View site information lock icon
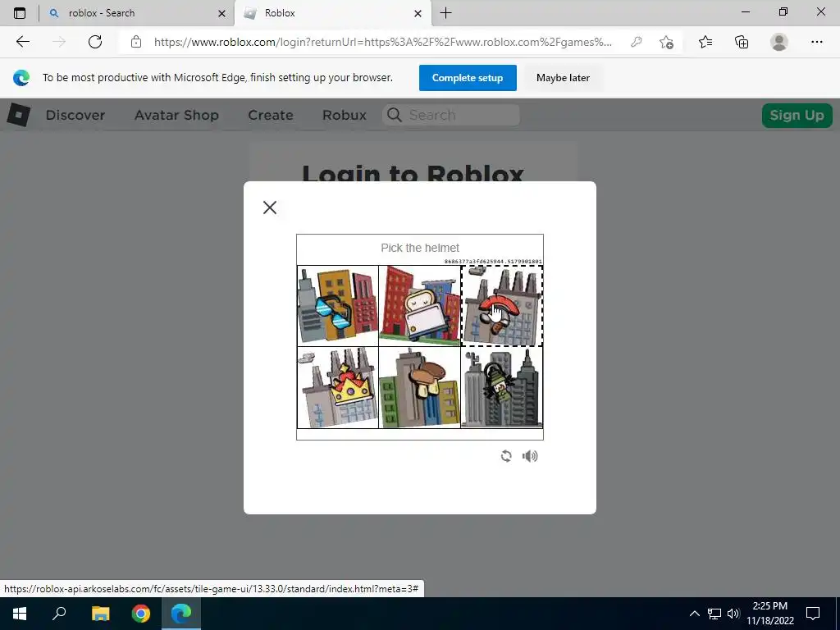 tap(136, 42)
